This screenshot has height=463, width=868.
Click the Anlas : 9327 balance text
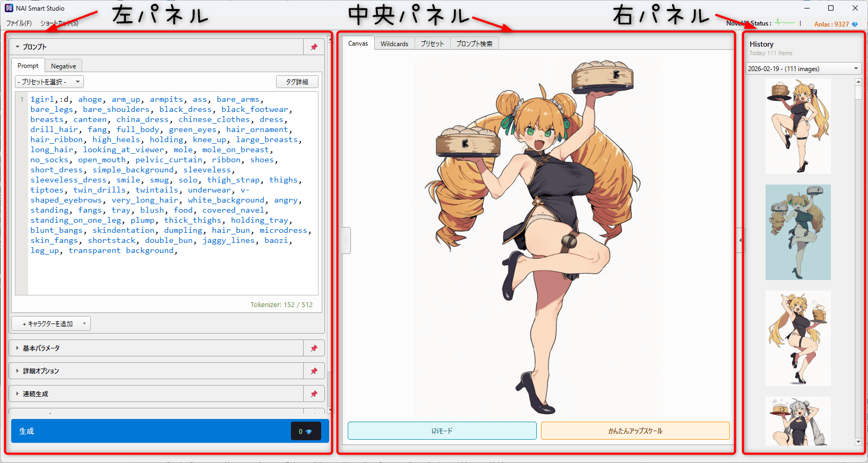coord(831,24)
